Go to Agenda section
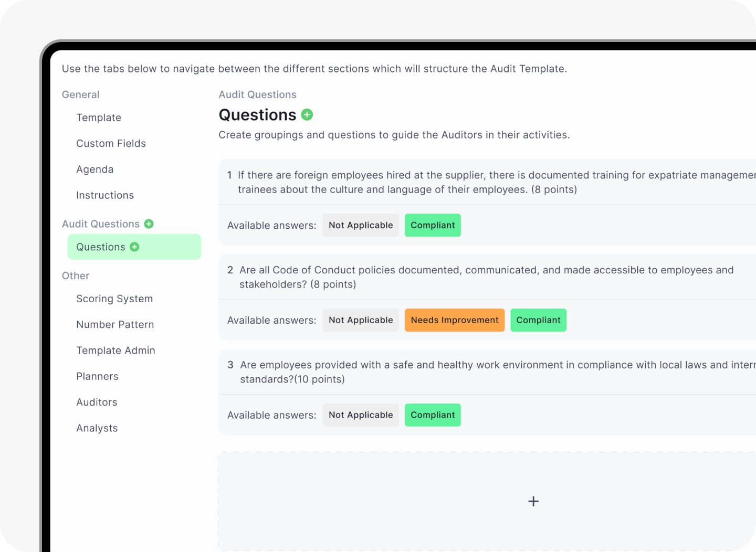The width and height of the screenshot is (756, 552). coord(94,169)
